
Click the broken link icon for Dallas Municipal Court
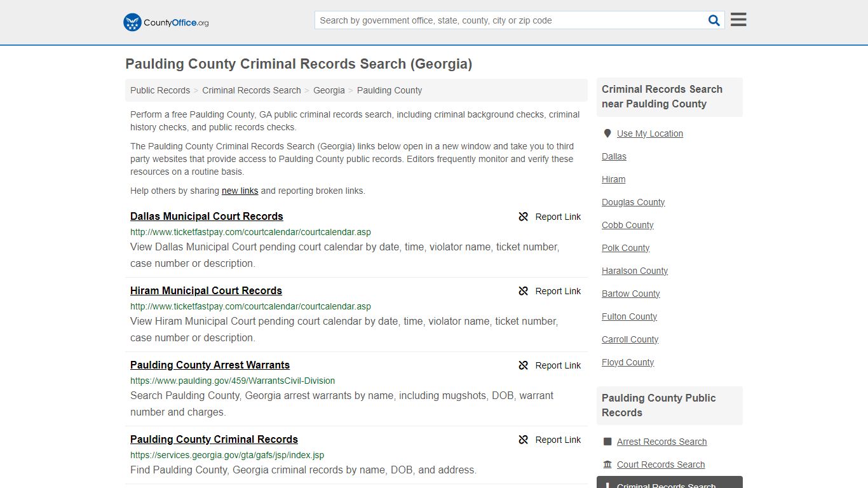(523, 217)
